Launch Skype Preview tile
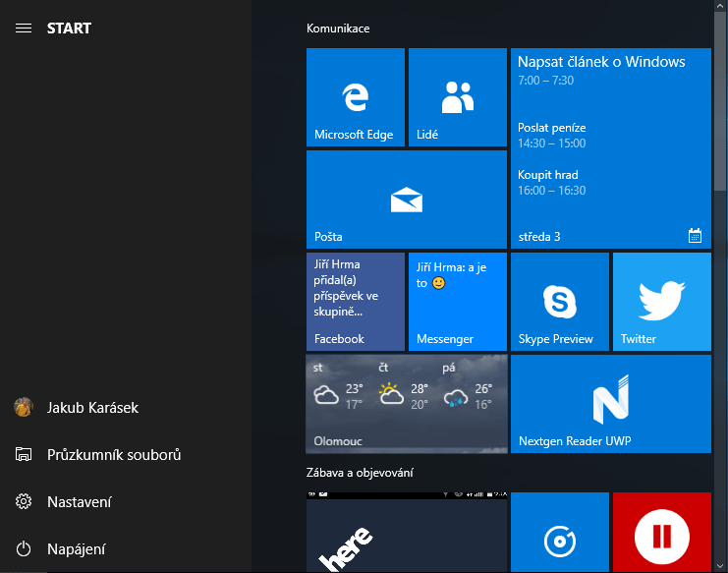This screenshot has width=728, height=573. 559,301
